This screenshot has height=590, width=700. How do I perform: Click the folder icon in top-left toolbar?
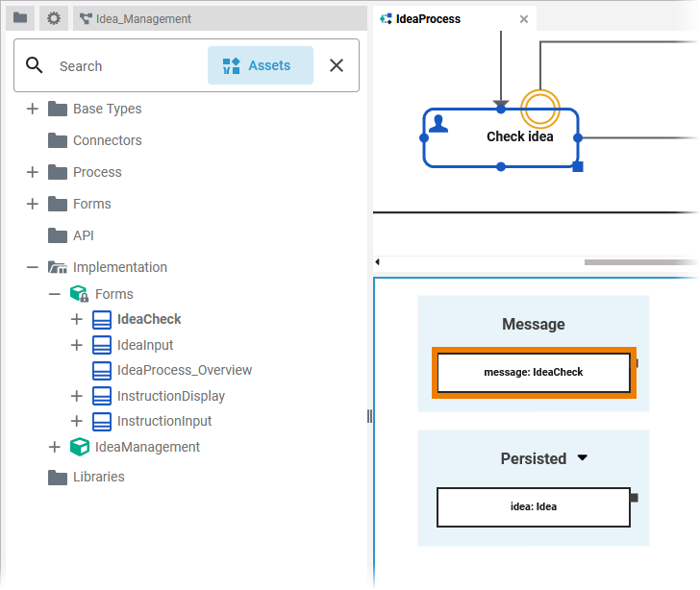point(19,18)
